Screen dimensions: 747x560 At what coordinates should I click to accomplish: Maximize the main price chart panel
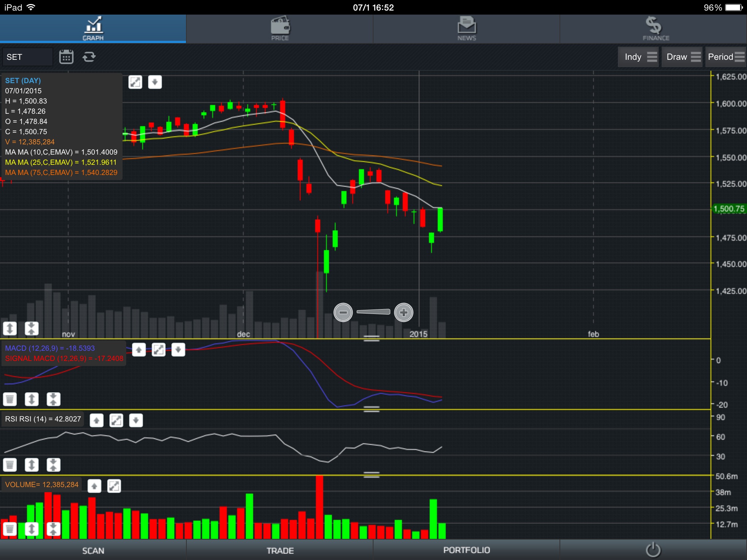(x=135, y=82)
